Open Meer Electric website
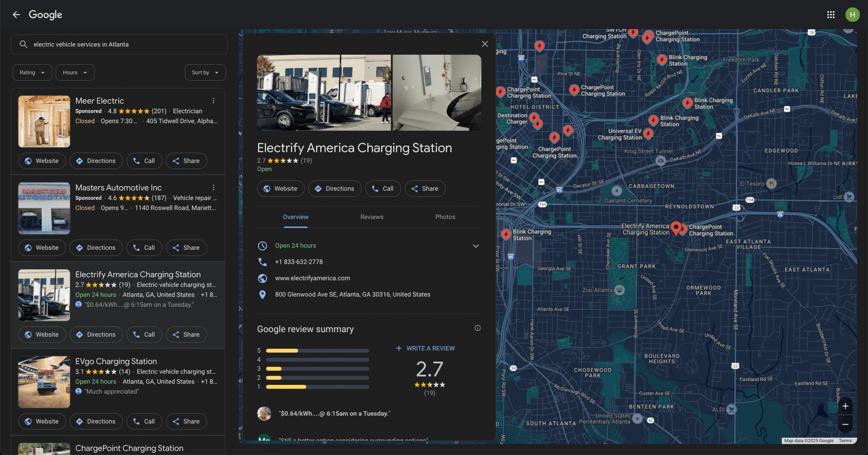Screen dimensions: 868x455 click(42, 161)
